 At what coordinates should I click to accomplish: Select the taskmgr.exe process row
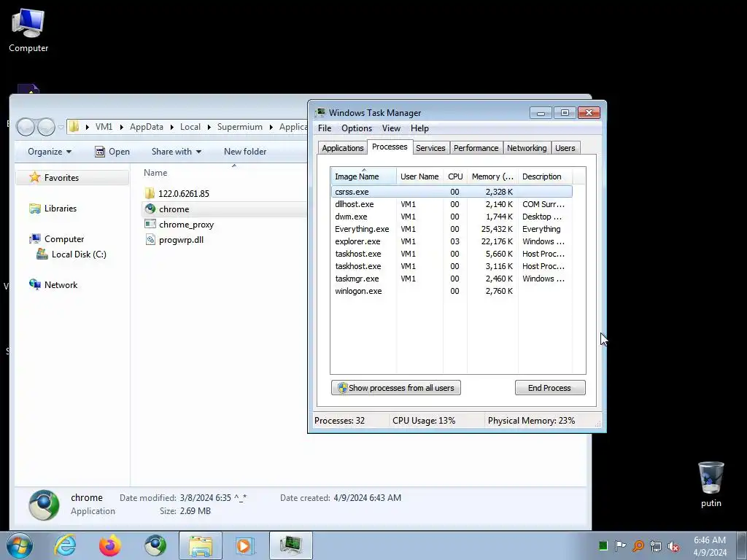click(x=452, y=279)
